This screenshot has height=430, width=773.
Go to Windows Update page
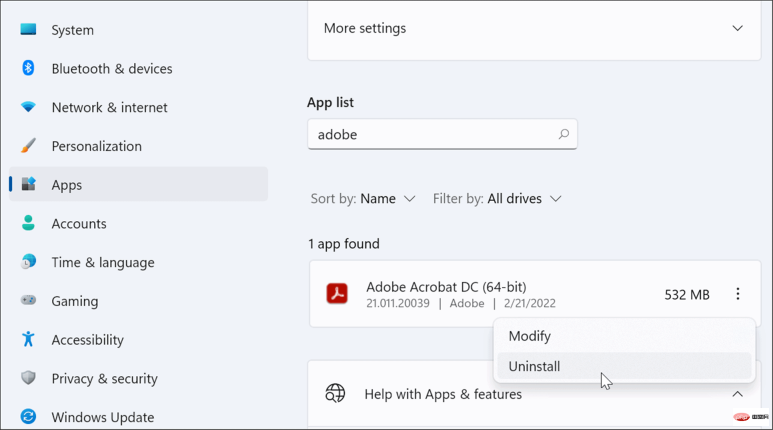click(103, 418)
